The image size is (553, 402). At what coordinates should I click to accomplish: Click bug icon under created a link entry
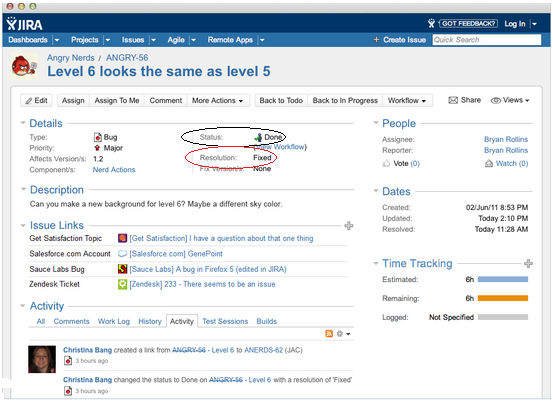(x=68, y=361)
